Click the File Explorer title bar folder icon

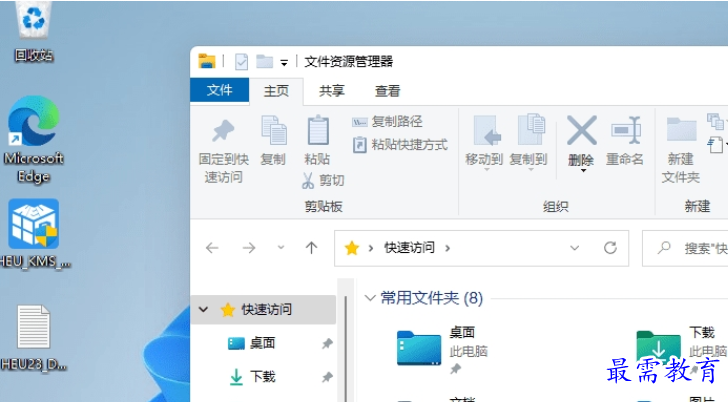click(x=207, y=61)
